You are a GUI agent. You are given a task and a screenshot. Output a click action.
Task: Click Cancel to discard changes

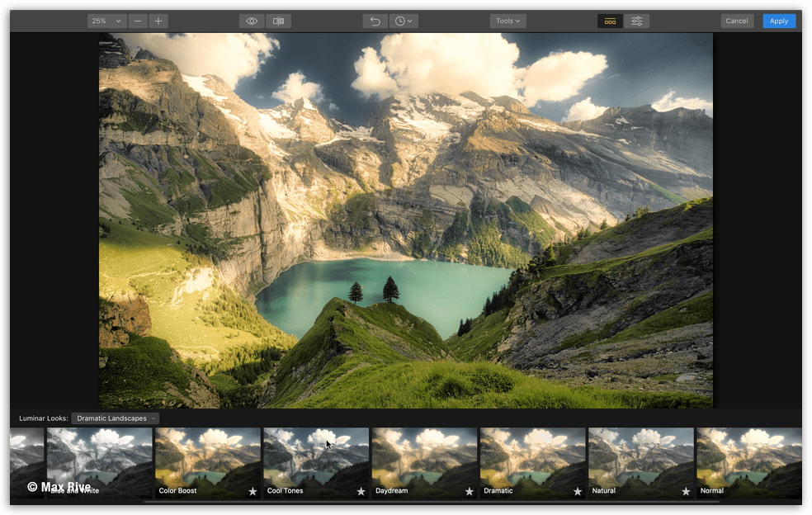736,21
